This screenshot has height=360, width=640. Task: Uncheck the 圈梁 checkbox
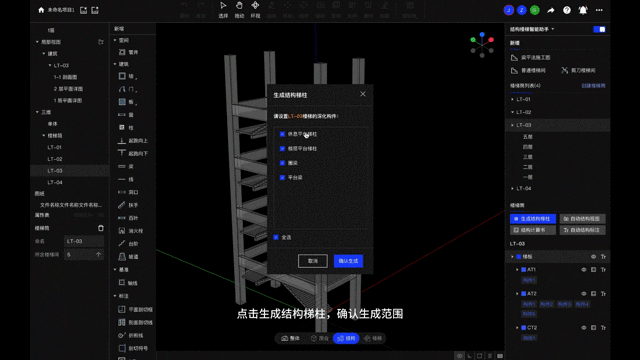click(282, 163)
